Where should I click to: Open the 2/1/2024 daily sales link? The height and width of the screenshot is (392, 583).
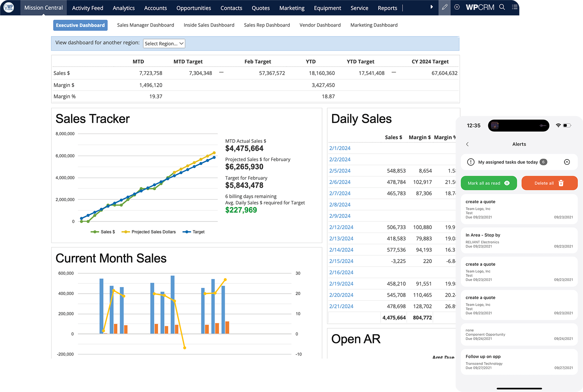click(340, 148)
